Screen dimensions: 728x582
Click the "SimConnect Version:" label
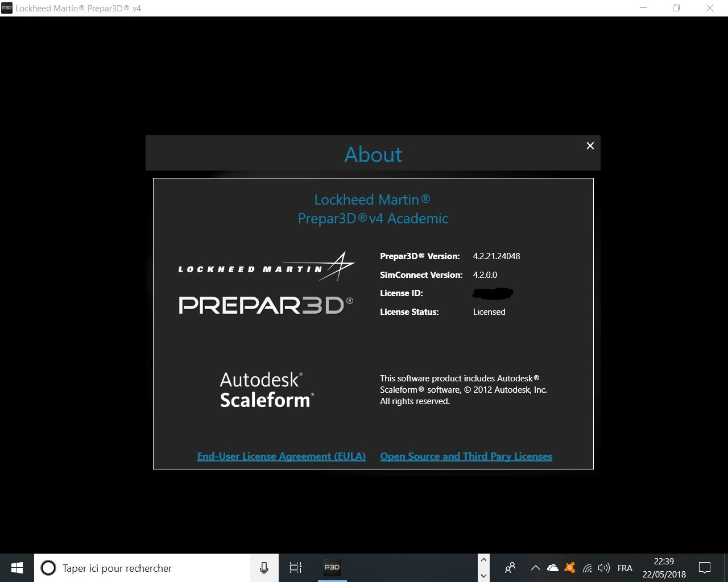tap(421, 275)
